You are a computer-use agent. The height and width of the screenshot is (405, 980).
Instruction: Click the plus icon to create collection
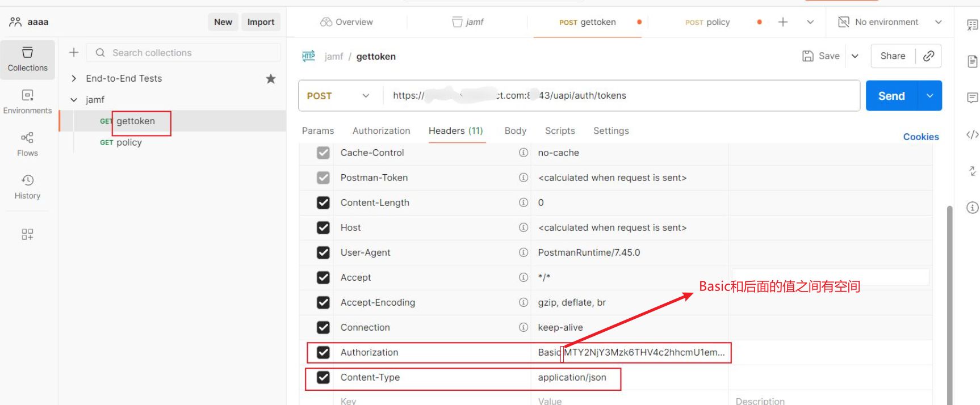[x=74, y=53]
